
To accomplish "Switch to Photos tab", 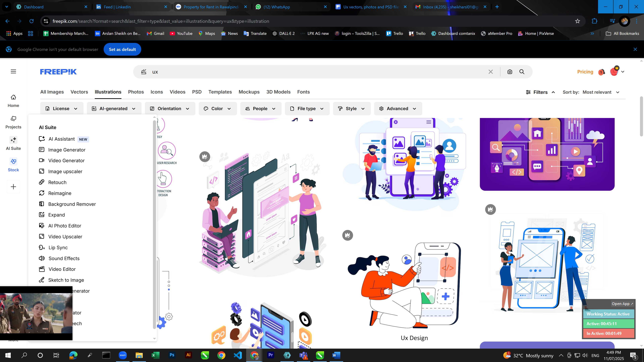I will click(x=136, y=92).
